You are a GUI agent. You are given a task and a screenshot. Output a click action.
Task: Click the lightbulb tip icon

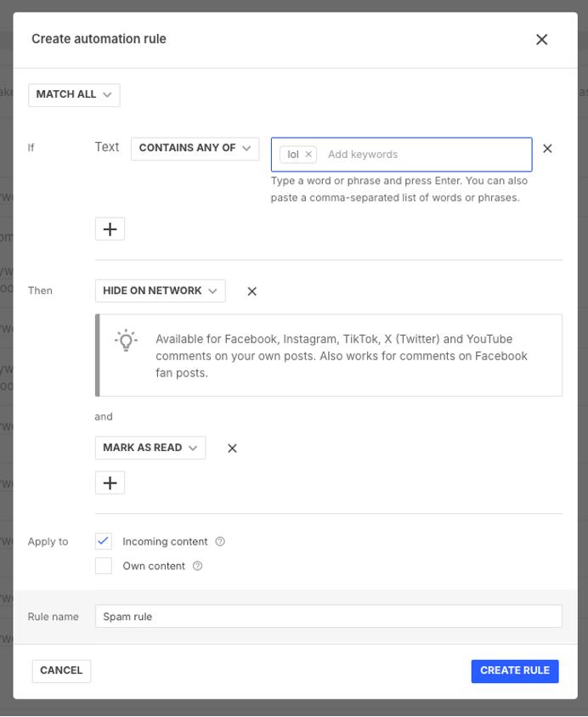(126, 341)
